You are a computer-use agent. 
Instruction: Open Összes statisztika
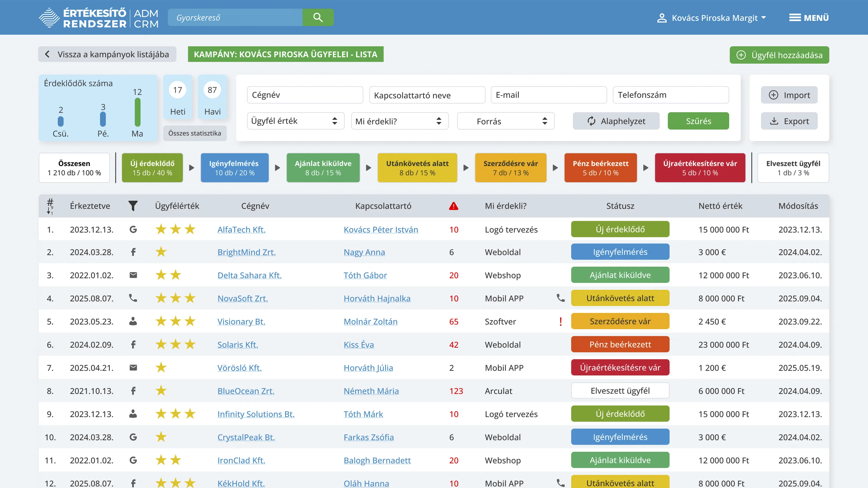coord(195,133)
